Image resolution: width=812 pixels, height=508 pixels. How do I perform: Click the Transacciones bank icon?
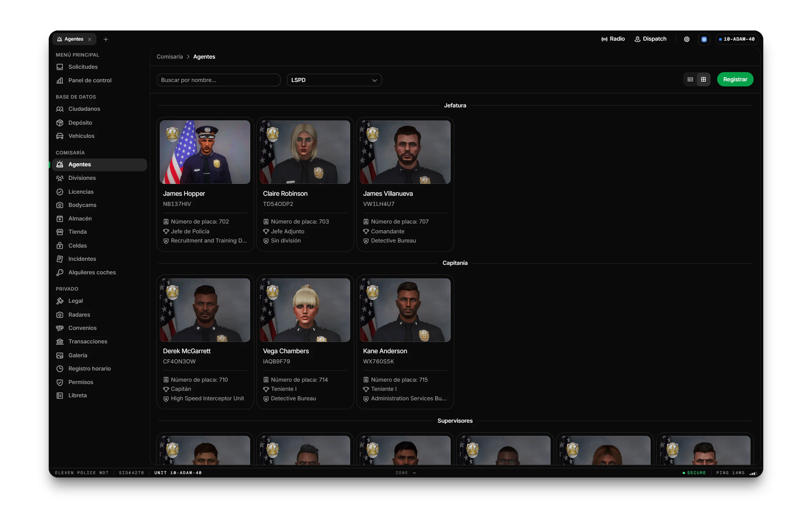pyautogui.click(x=60, y=341)
